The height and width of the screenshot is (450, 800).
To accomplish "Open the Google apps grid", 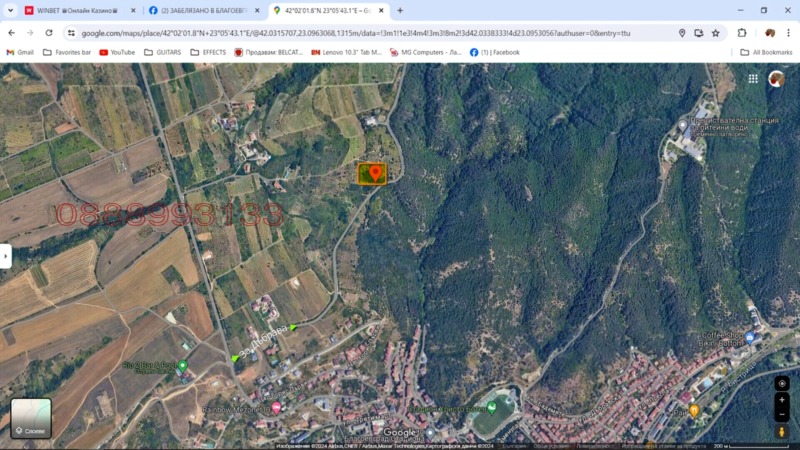I will (x=753, y=78).
